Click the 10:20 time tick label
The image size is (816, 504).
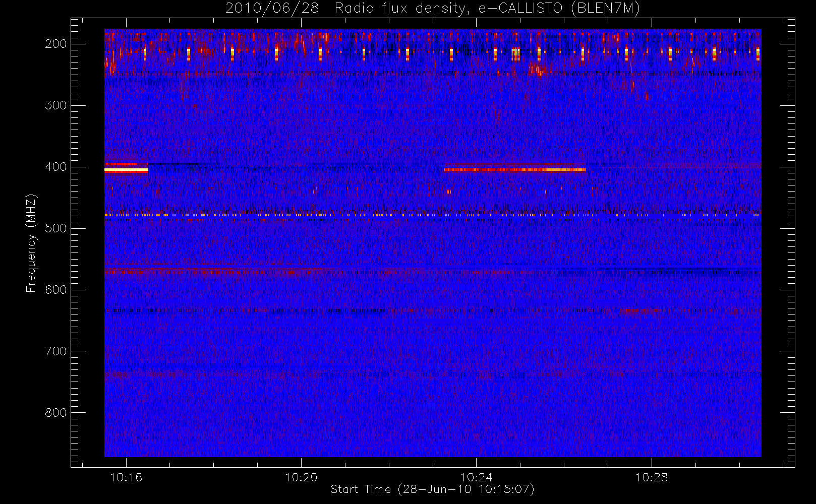[x=301, y=477]
